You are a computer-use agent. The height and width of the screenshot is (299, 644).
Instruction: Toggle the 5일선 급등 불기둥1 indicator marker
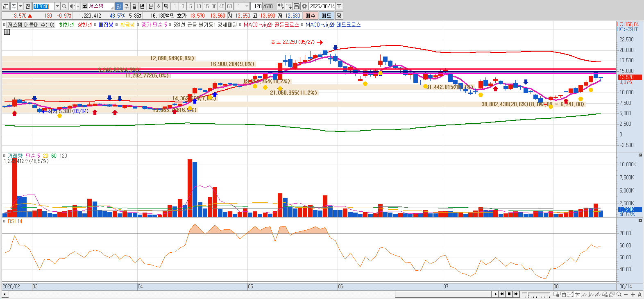point(170,25)
